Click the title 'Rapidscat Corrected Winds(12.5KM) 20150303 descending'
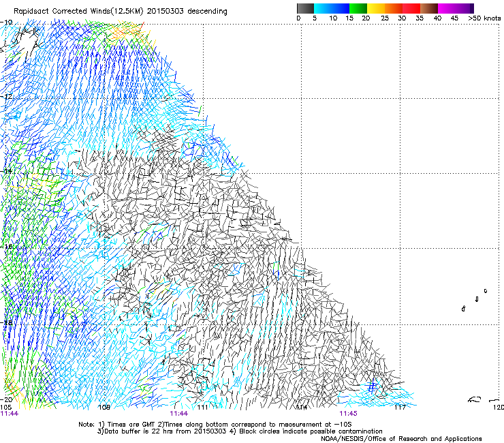The width and height of the screenshot is (504, 443). point(121,12)
